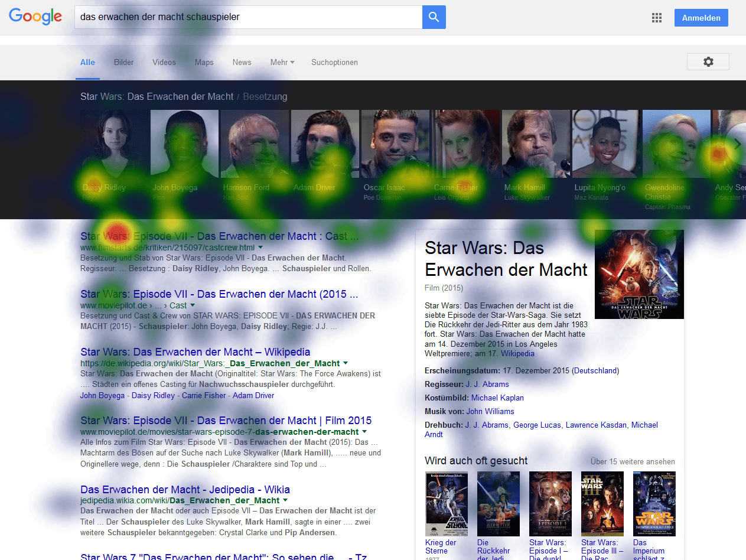This screenshot has width=746, height=560.
Task: Open J. J. Abrams Regisseur link
Action: pos(487,384)
